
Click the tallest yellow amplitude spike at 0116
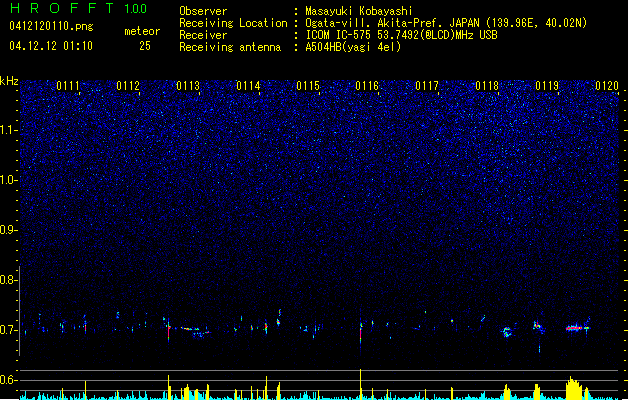(361, 384)
